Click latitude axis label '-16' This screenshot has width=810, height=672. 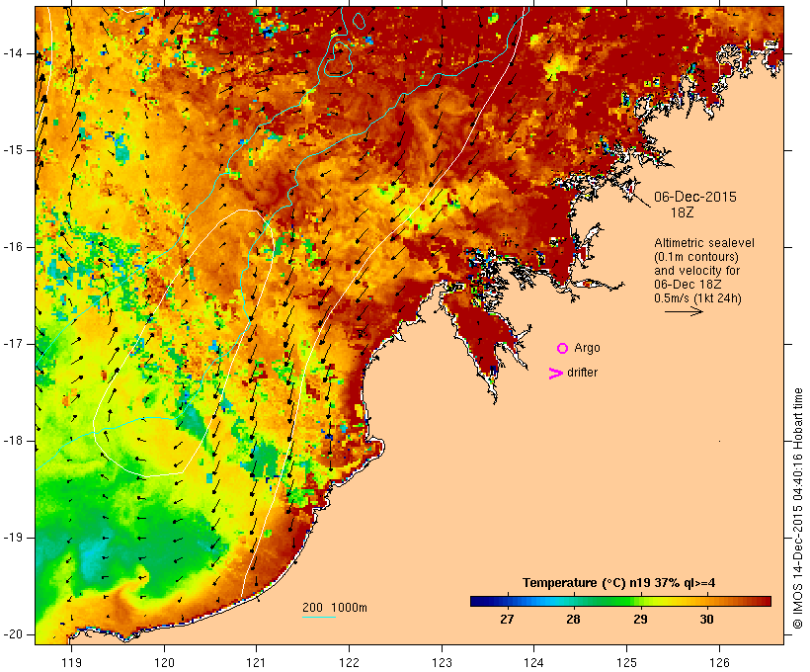(13, 247)
